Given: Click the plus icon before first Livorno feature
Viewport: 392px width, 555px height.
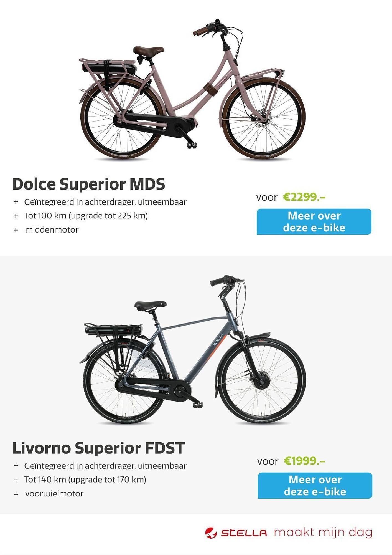Looking at the screenshot, I should tap(16, 466).
